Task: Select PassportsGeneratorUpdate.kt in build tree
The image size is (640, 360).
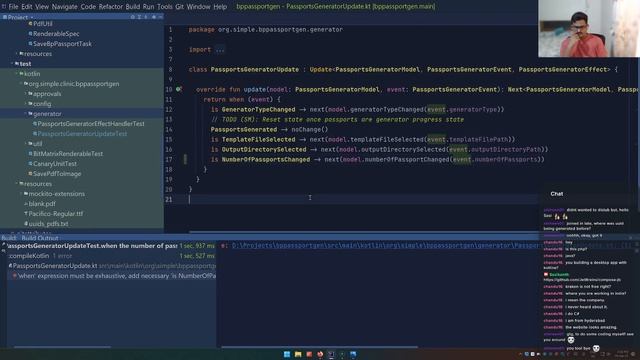Action: (112, 266)
